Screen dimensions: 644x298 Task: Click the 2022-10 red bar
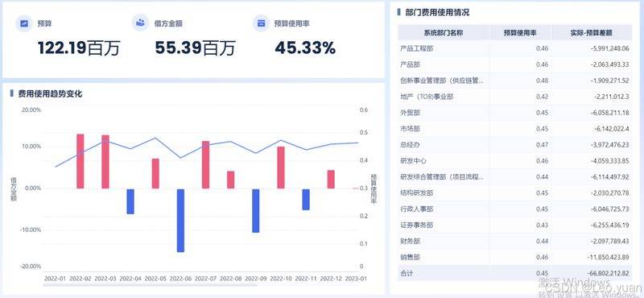[281, 168]
